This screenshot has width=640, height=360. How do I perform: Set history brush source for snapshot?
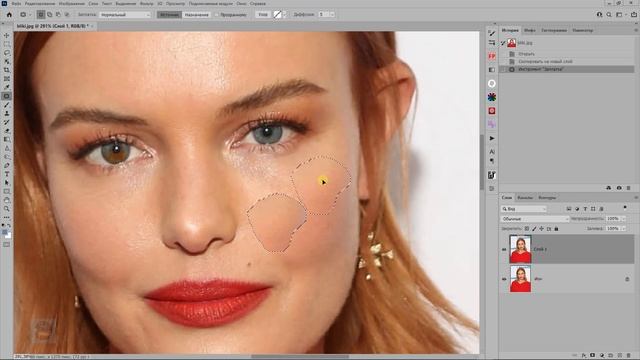[503, 43]
